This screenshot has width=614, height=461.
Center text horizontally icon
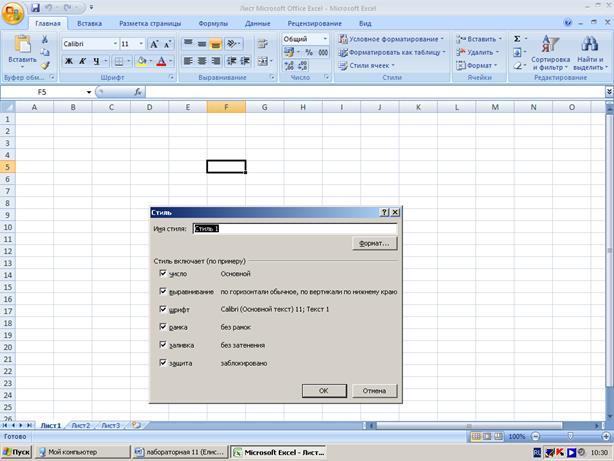tap(202, 61)
